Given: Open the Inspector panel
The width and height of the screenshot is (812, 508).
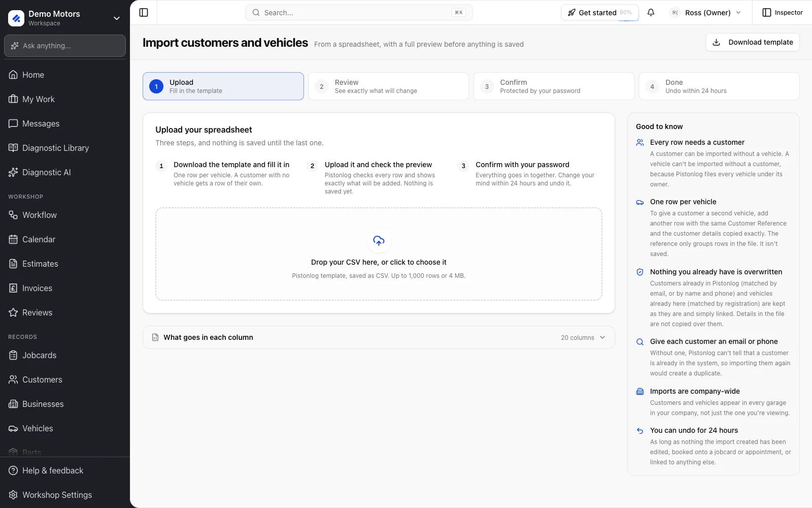Looking at the screenshot, I should pyautogui.click(x=783, y=13).
